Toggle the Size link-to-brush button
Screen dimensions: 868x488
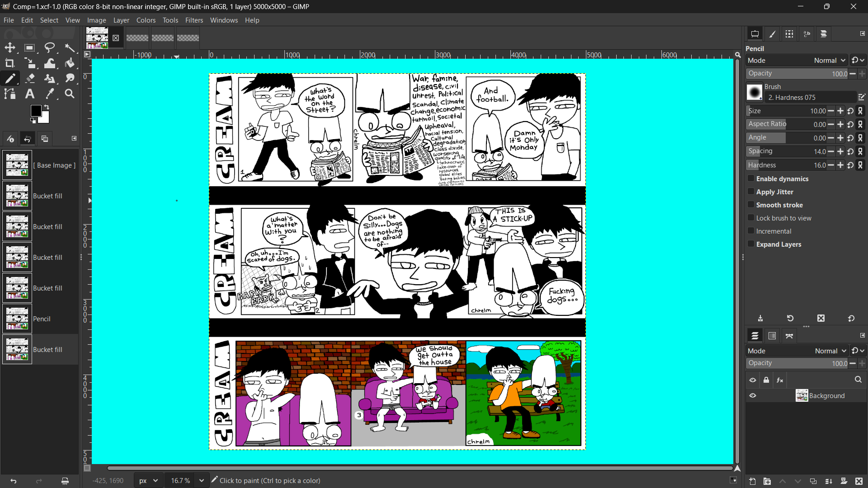[x=860, y=111]
